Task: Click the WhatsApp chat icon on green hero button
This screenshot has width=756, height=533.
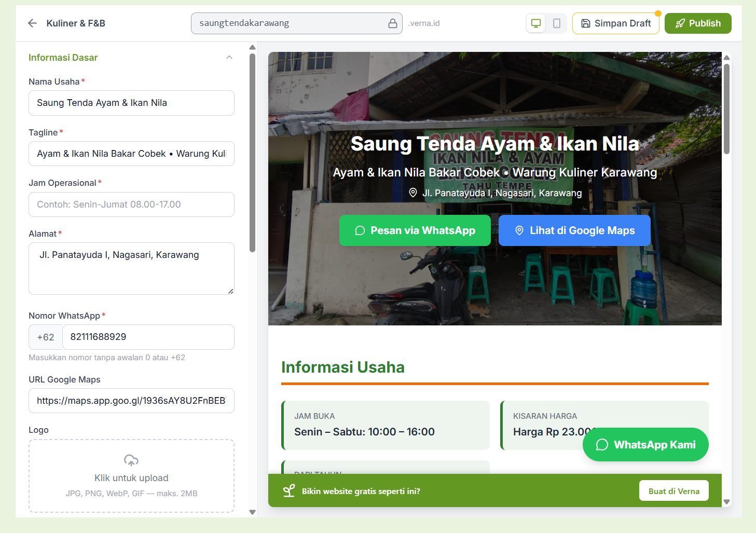Action: point(360,230)
